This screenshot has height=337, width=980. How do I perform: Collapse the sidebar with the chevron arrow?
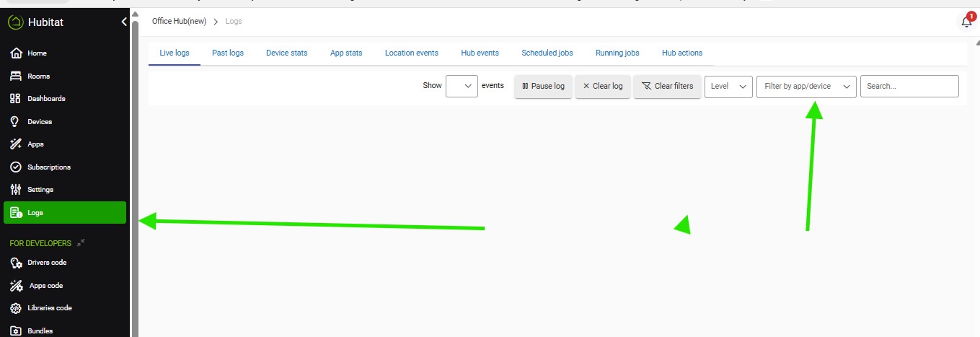click(124, 22)
